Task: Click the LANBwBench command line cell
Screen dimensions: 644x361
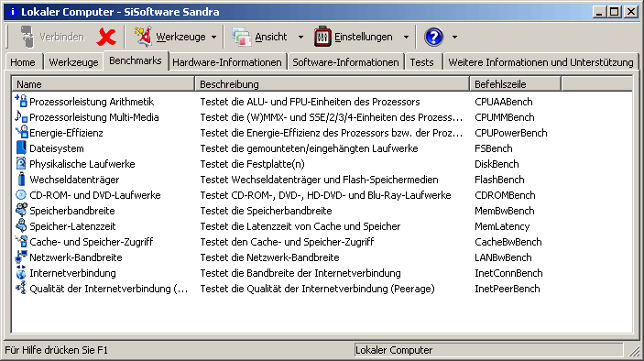Action: (x=503, y=257)
